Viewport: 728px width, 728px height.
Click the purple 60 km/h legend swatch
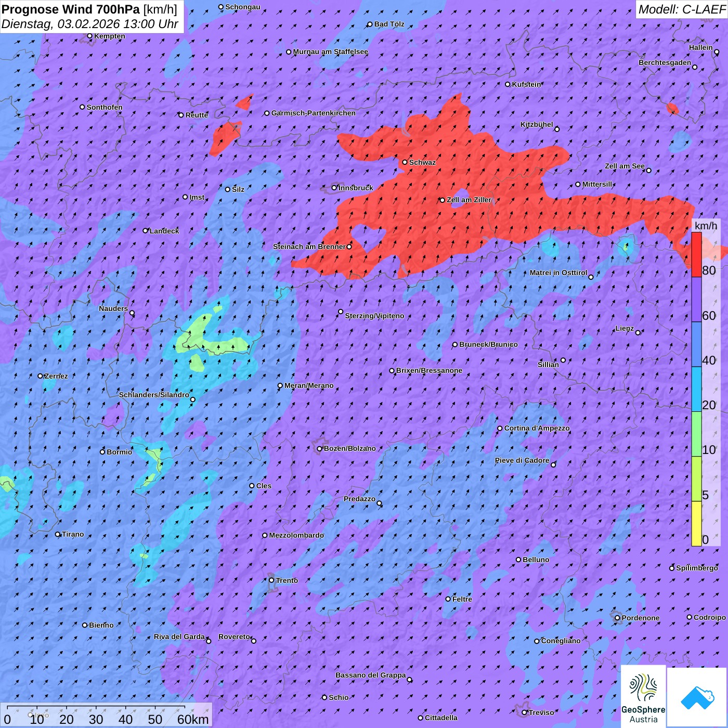pyautogui.click(x=696, y=300)
